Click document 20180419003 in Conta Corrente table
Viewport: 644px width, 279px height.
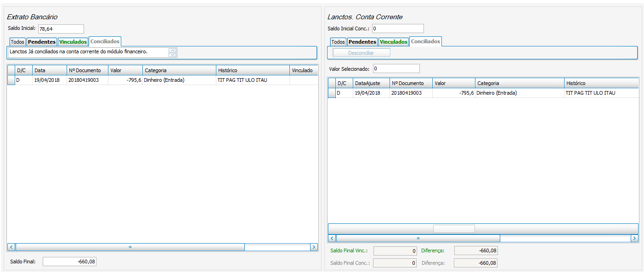click(407, 93)
